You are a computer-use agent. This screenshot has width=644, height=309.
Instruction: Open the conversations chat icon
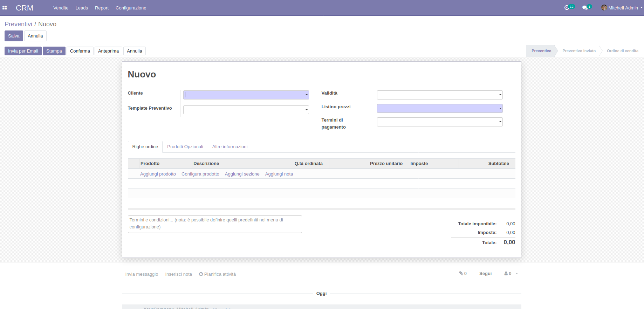584,8
